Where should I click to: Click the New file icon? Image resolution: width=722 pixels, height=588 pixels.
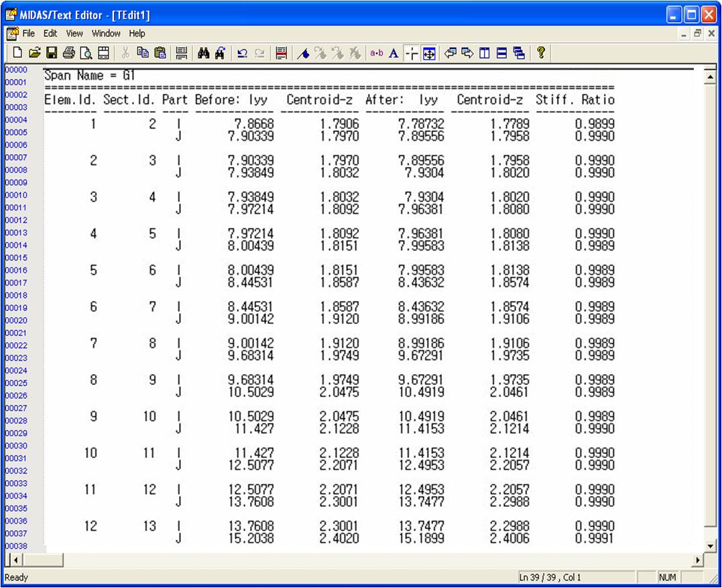tap(15, 53)
